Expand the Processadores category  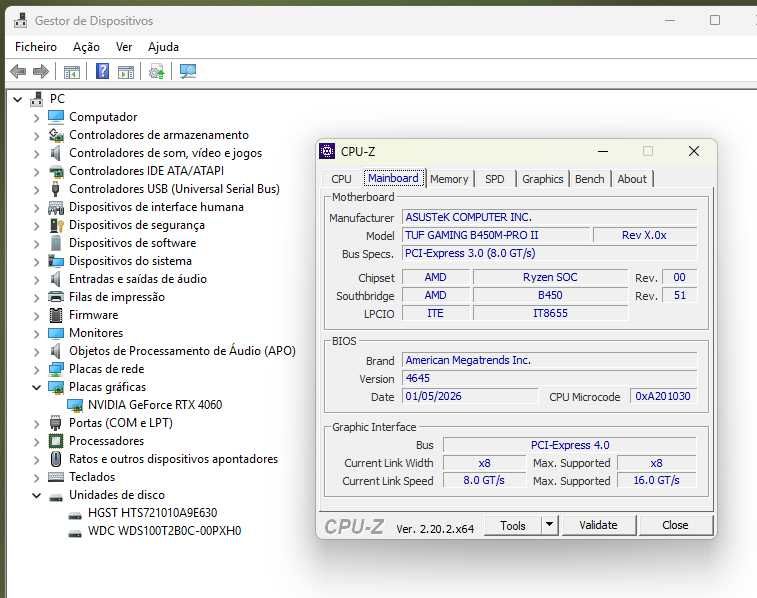pos(37,441)
